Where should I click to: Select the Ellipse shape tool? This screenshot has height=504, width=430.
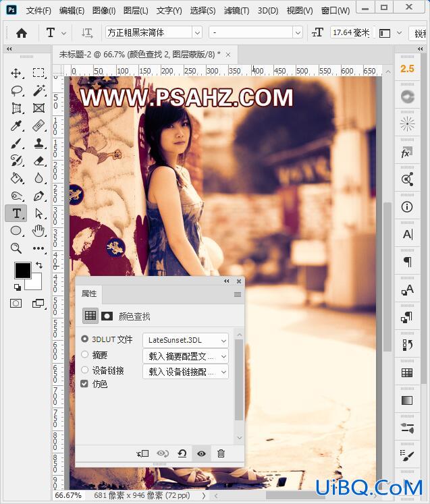[16, 231]
